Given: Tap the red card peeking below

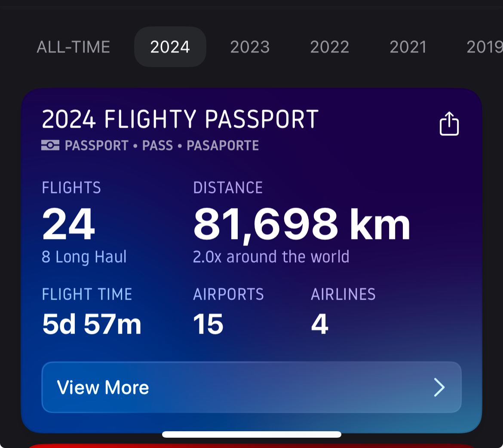Looking at the screenshot, I should [252, 446].
